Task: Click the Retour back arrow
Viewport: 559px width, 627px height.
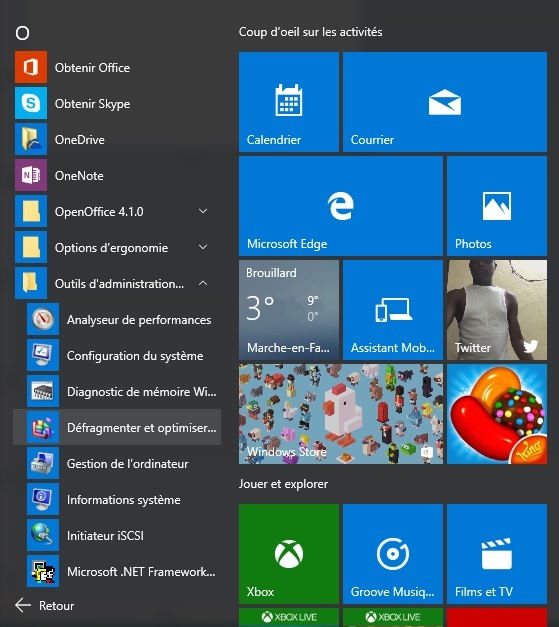Action: coord(23,605)
